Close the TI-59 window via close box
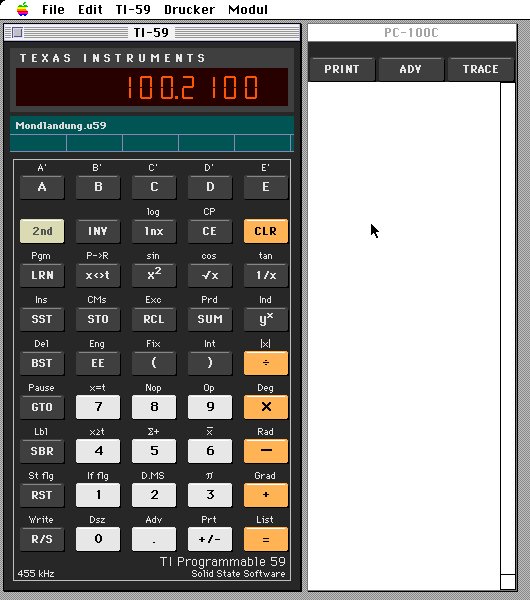 (x=17, y=33)
